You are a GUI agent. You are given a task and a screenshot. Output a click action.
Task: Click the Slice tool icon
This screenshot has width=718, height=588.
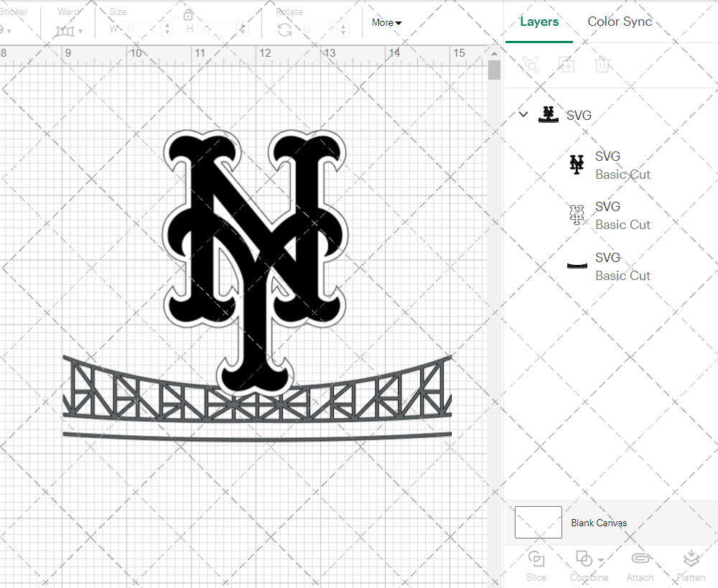coord(536,559)
